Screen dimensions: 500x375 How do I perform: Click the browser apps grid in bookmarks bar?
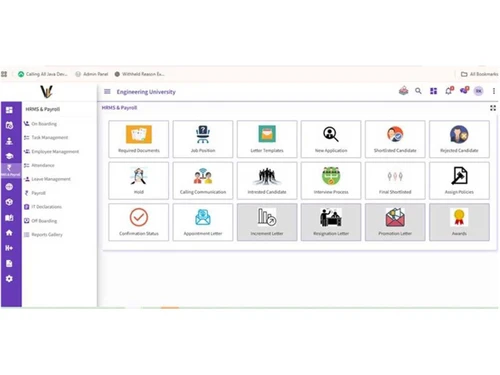pyautogui.click(x=4, y=74)
